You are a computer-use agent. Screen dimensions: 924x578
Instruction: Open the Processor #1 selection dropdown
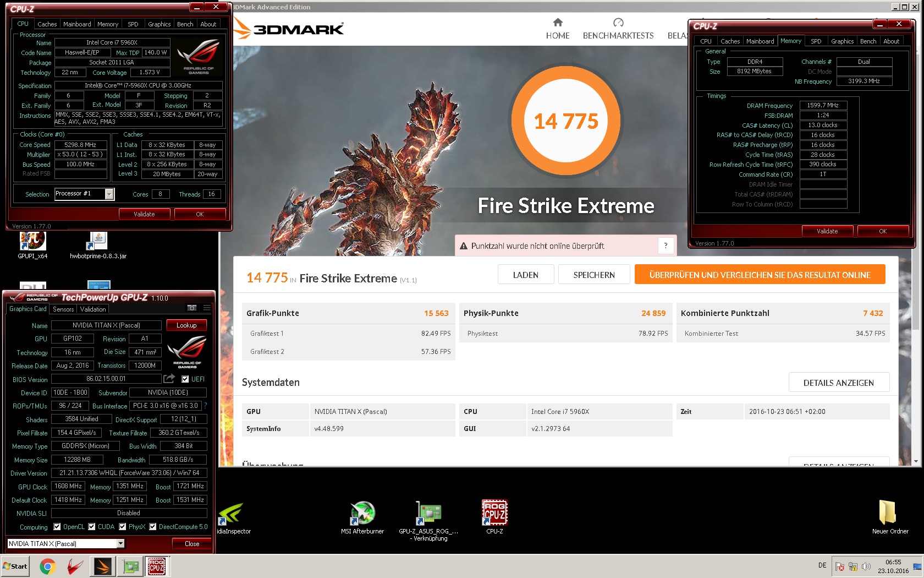click(109, 194)
